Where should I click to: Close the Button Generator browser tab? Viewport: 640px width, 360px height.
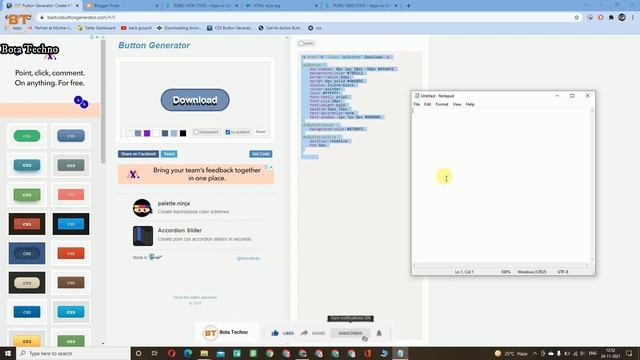77,6
